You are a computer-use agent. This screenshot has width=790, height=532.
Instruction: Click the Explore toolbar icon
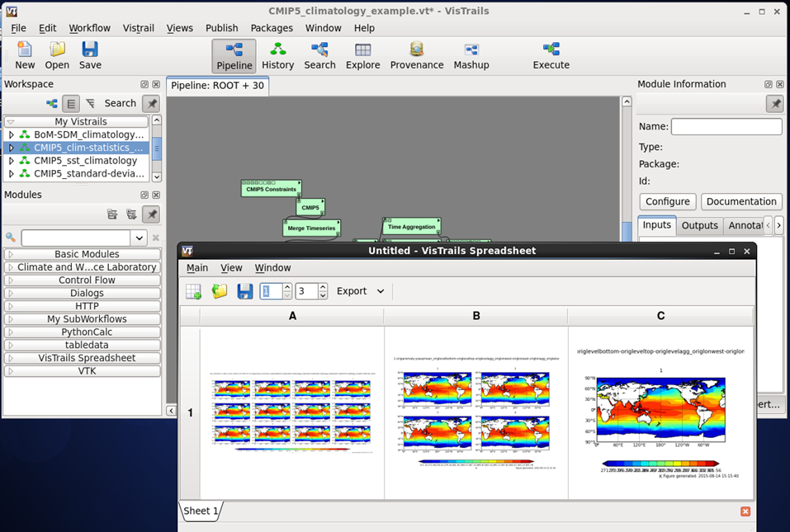point(362,56)
